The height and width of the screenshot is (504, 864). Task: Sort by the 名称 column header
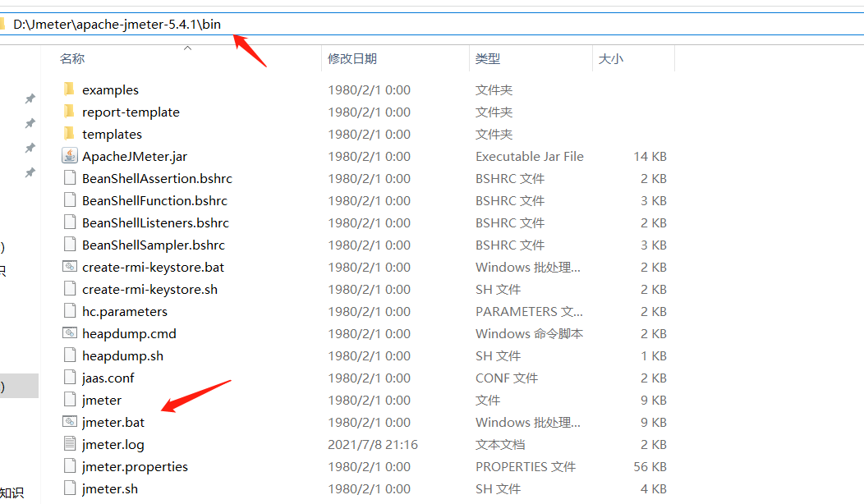point(72,59)
